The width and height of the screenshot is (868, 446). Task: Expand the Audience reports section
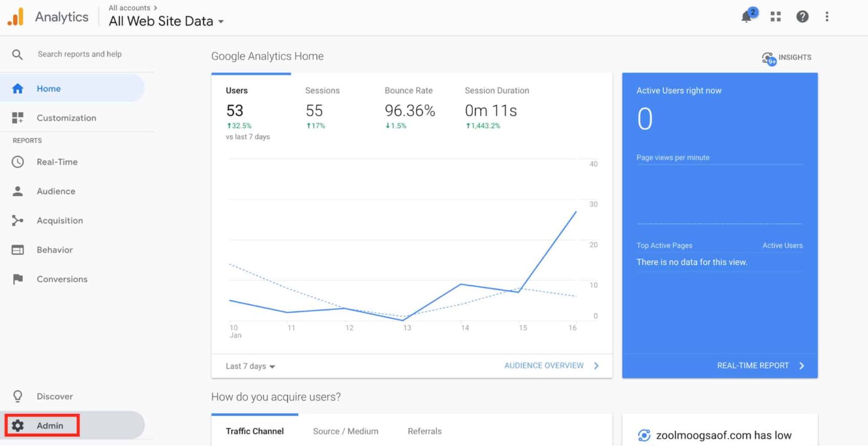(55, 191)
